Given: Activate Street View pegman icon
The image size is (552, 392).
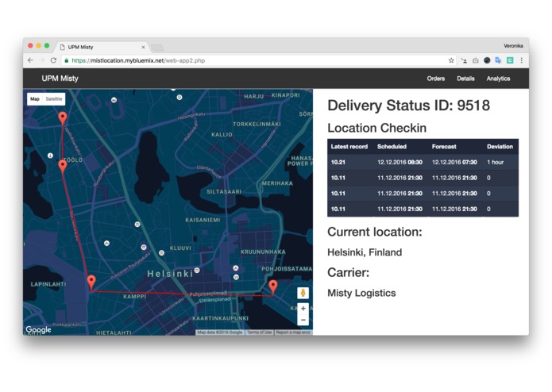Looking at the screenshot, I should (303, 293).
